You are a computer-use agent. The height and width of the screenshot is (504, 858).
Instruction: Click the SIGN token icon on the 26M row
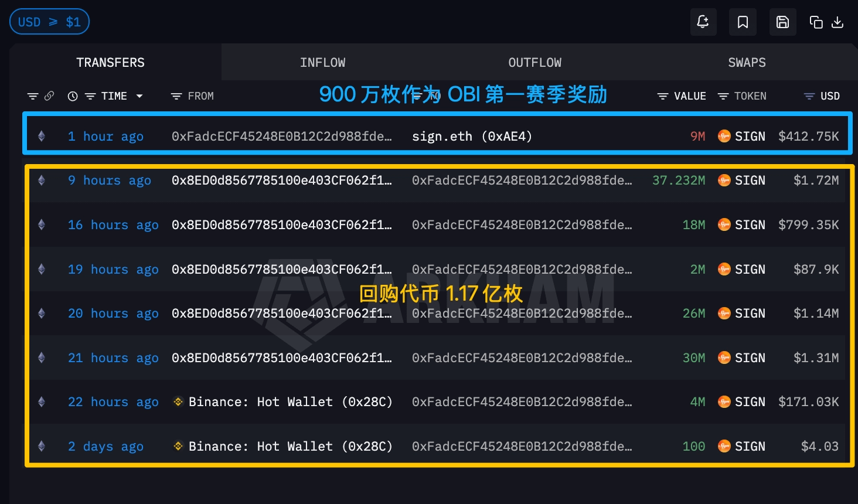click(x=724, y=313)
